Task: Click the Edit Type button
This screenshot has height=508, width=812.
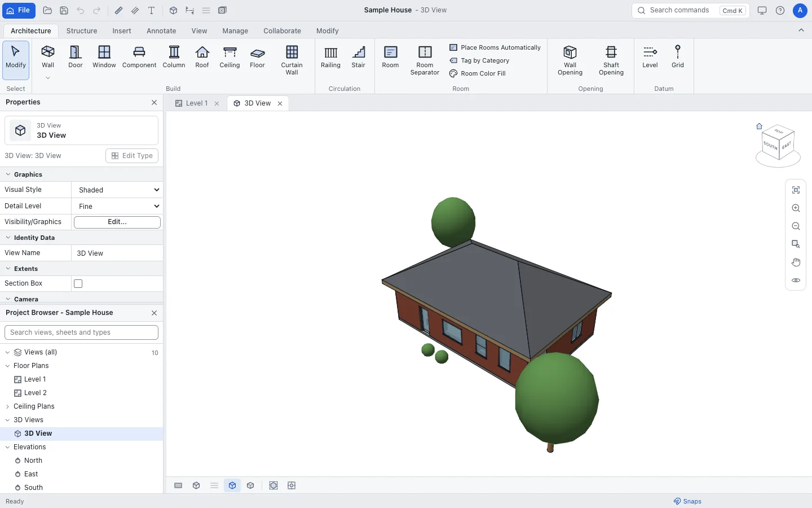Action: pyautogui.click(x=132, y=156)
